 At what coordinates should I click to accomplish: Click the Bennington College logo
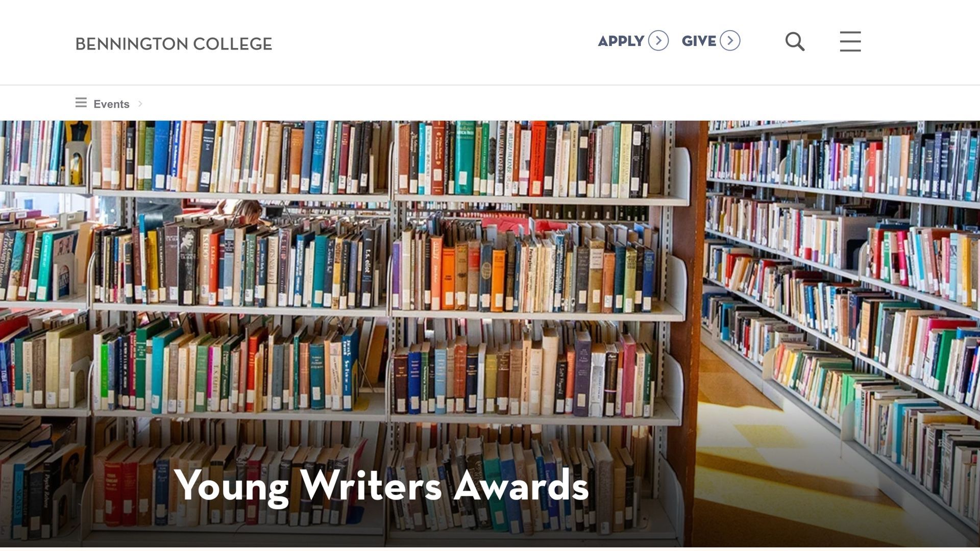tap(174, 44)
